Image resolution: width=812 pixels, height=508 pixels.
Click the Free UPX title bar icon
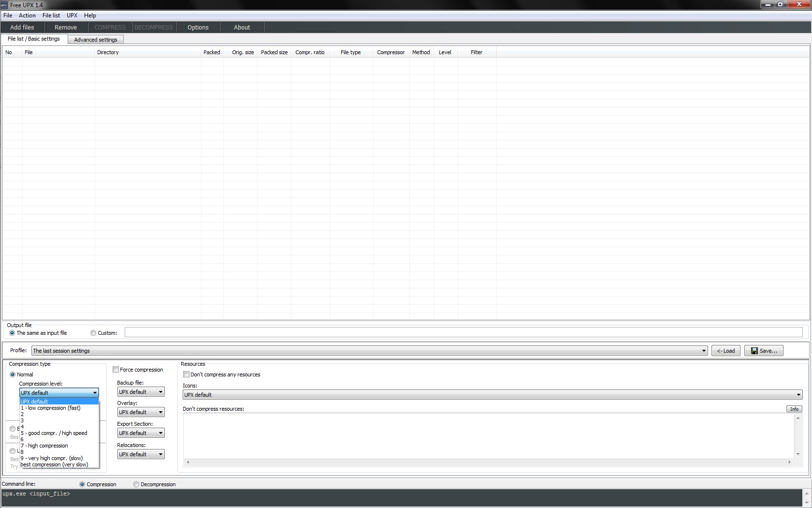click(x=4, y=5)
